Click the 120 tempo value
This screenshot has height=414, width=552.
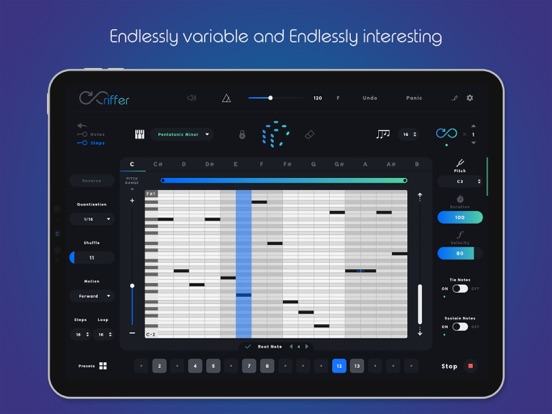[x=318, y=98]
